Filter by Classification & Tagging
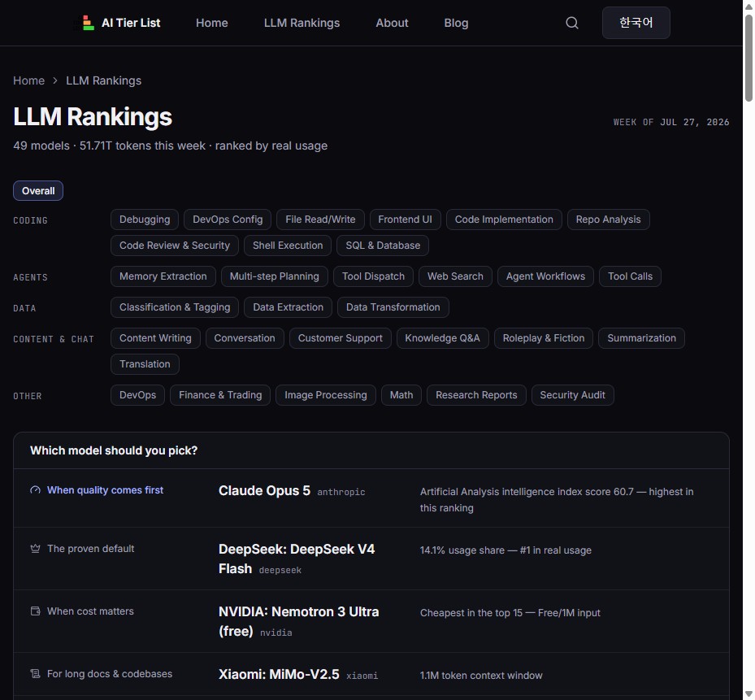 174,307
